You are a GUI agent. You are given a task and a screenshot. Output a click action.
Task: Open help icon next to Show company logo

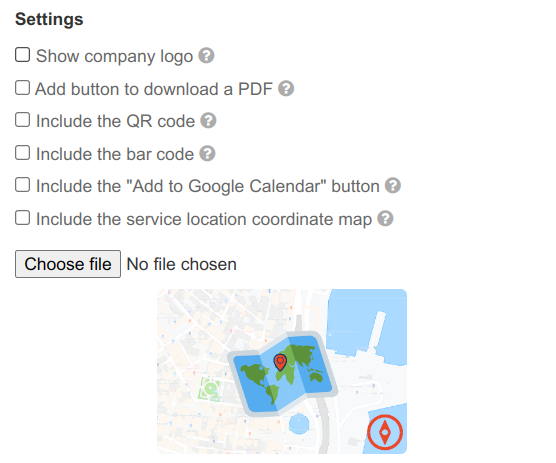[206, 56]
